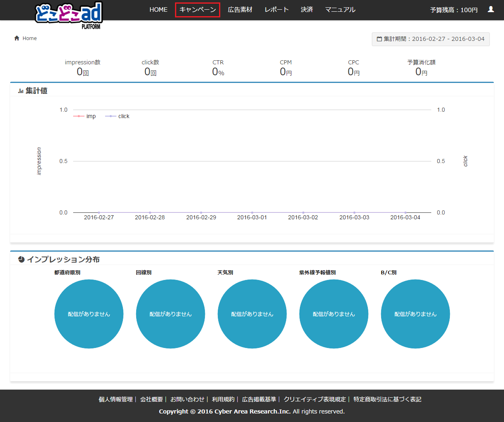
Task: Click the DokoDoko ad Platform logo
Action: [x=69, y=15]
